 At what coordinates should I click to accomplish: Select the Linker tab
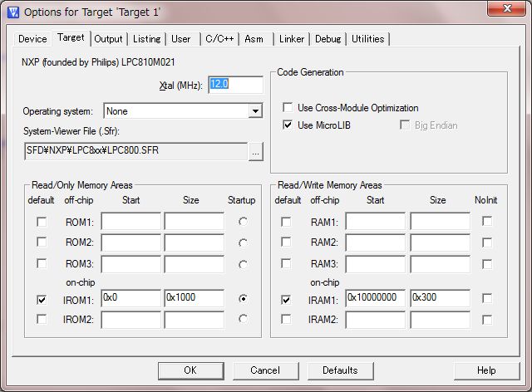(x=292, y=39)
